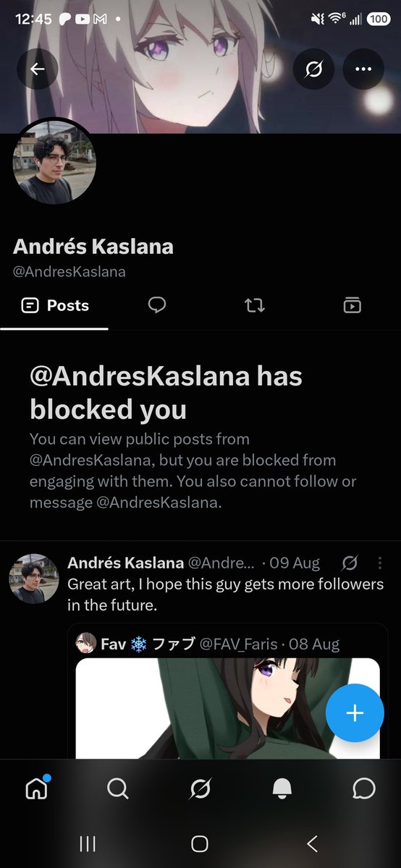Open the post's vertical dots menu
The width and height of the screenshot is (401, 868).
(x=381, y=563)
